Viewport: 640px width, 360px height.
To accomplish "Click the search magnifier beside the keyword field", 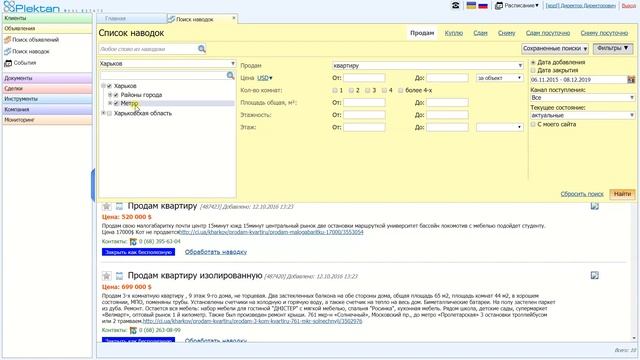I will coord(202,49).
